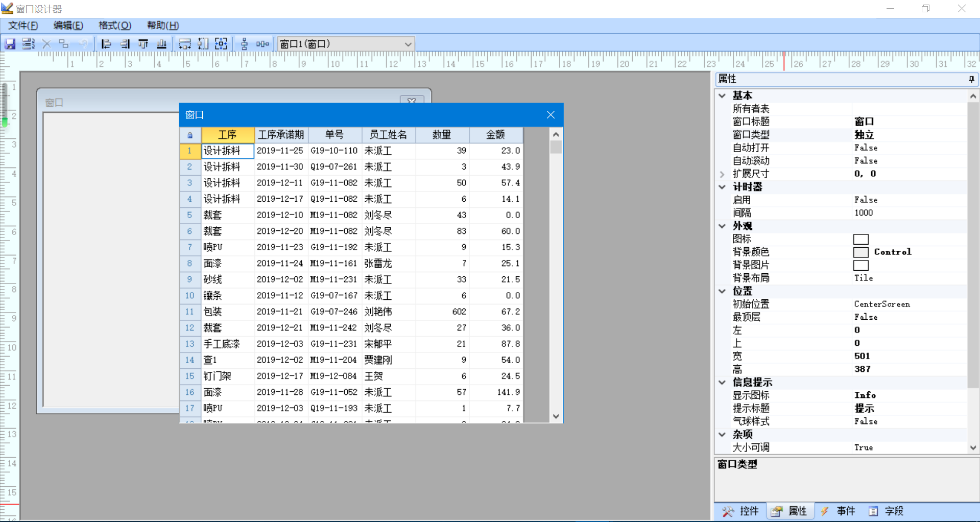The width and height of the screenshot is (980, 522).
Task: Select the align left toolbar icon
Action: point(106,44)
